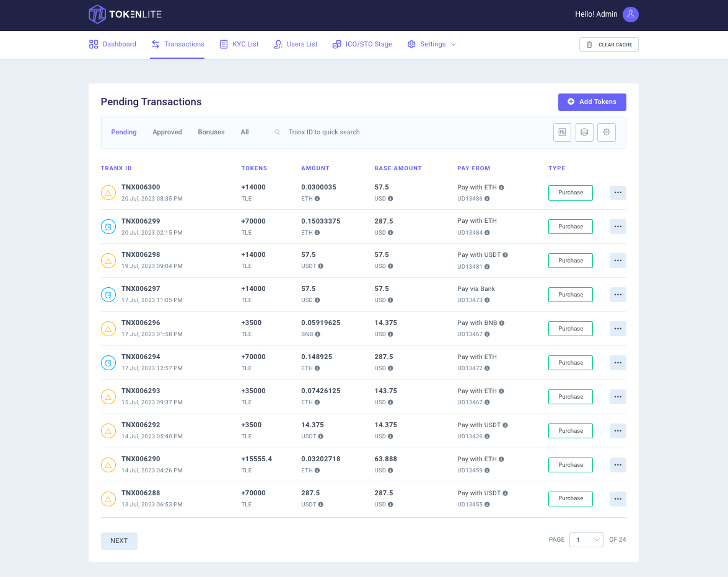728x577 pixels.
Task: Switch to the Bonuses tab
Action: pos(211,132)
